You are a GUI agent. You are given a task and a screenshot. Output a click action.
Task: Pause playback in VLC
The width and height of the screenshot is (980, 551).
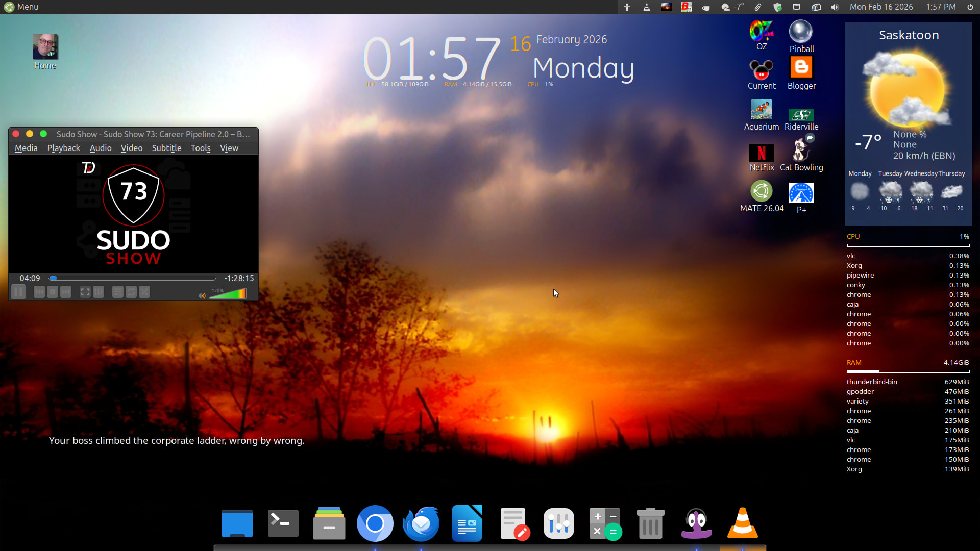tap(18, 292)
